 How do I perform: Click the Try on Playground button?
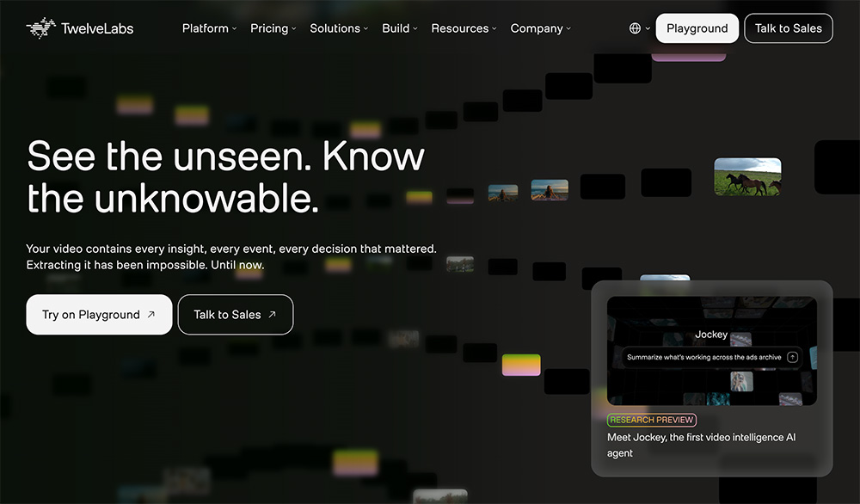pyautogui.click(x=99, y=315)
